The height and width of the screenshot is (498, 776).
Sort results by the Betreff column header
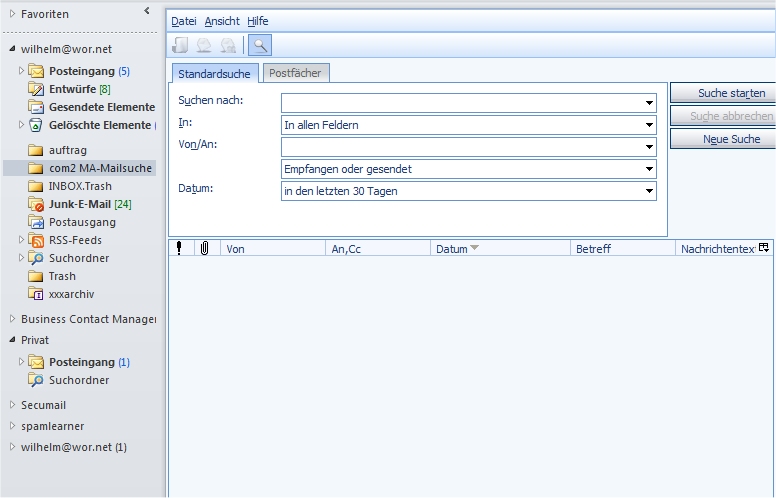[x=623, y=249]
